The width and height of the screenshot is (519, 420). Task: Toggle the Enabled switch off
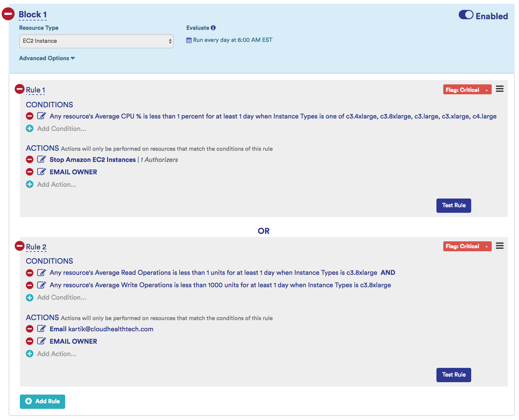(x=466, y=15)
